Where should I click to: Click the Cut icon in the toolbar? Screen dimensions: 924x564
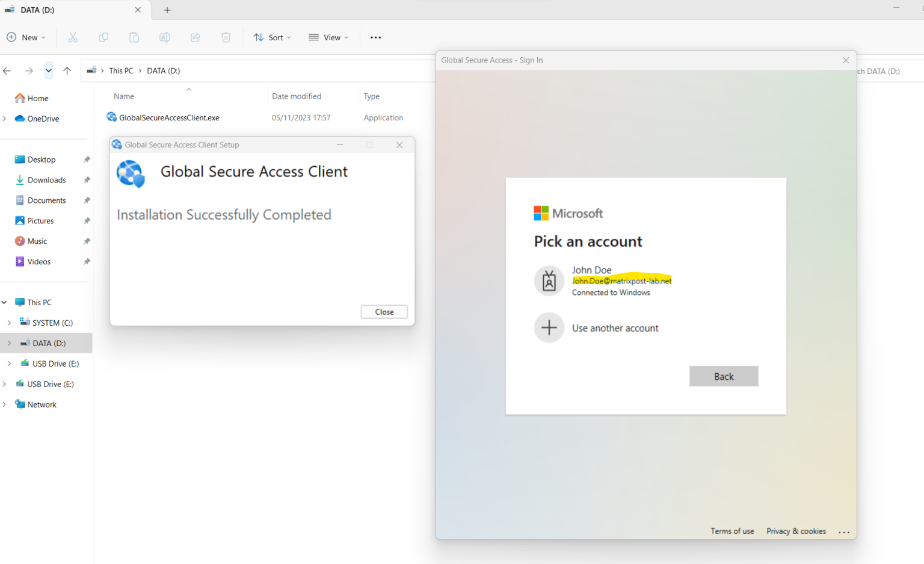[x=73, y=37]
